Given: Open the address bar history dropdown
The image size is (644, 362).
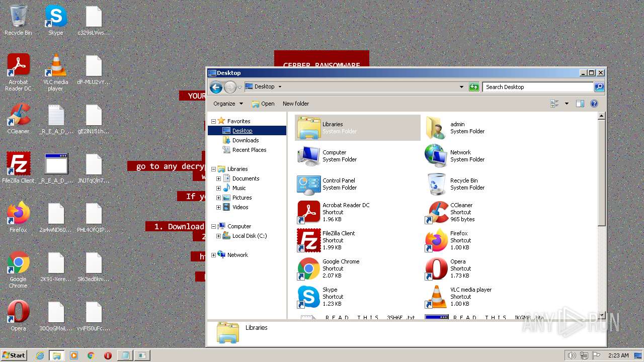Looking at the screenshot, I should pos(461,87).
